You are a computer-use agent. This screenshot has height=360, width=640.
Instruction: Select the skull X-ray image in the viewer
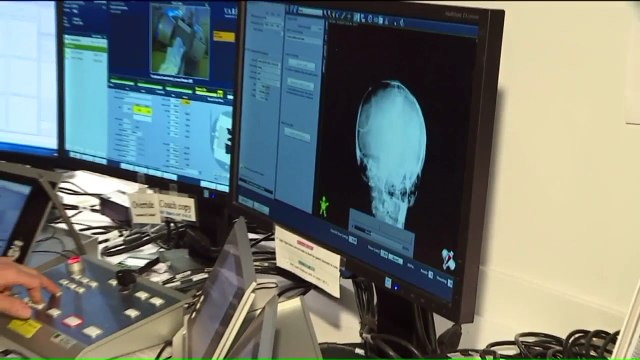(x=391, y=153)
